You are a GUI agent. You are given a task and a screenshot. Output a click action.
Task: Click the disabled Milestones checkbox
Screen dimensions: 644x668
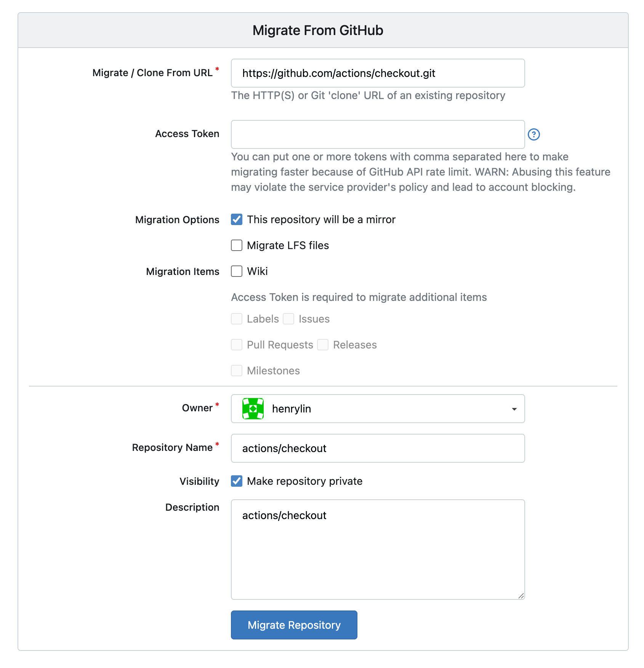tap(237, 371)
